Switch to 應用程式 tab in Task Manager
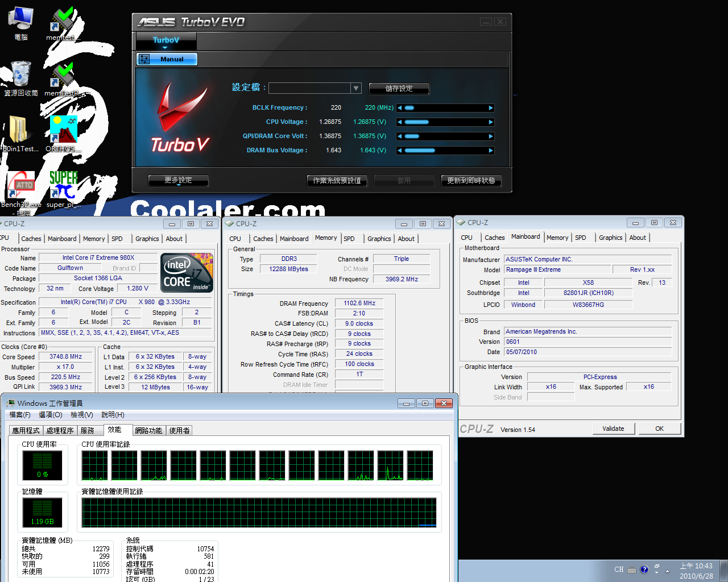Viewport: 728px width, 582px height. click(26, 431)
